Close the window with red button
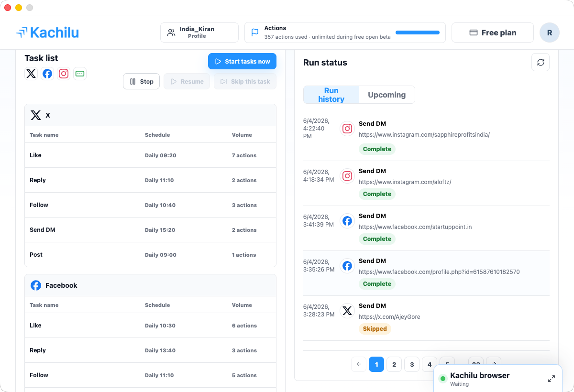Viewport: 574px width, 392px height. (x=8, y=8)
